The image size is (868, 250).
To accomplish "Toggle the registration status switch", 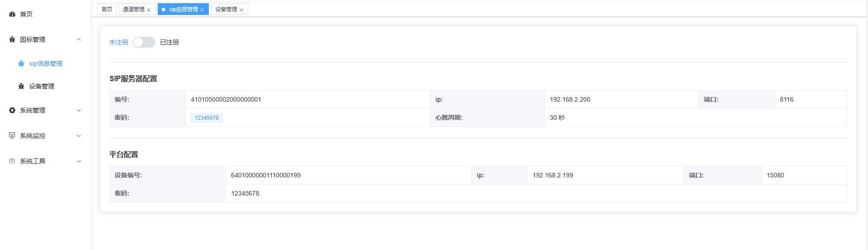I will [144, 42].
